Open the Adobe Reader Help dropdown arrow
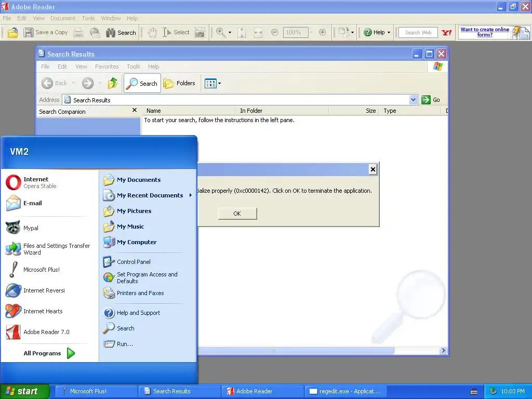This screenshot has width=532, height=399. tap(389, 33)
